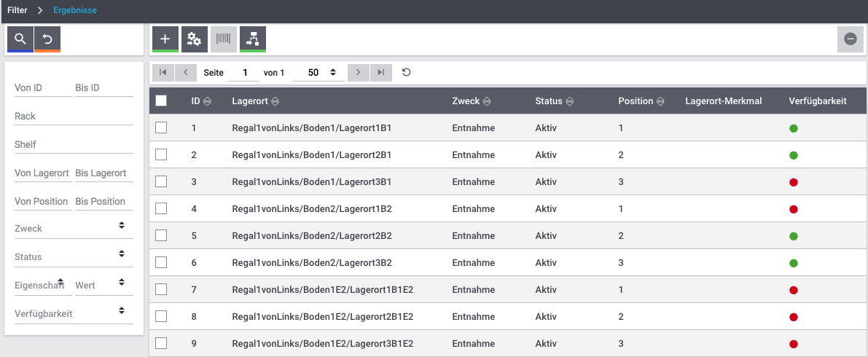Click the Shelf input field
Image resolution: width=868 pixels, height=357 pixels.
pos(74,144)
